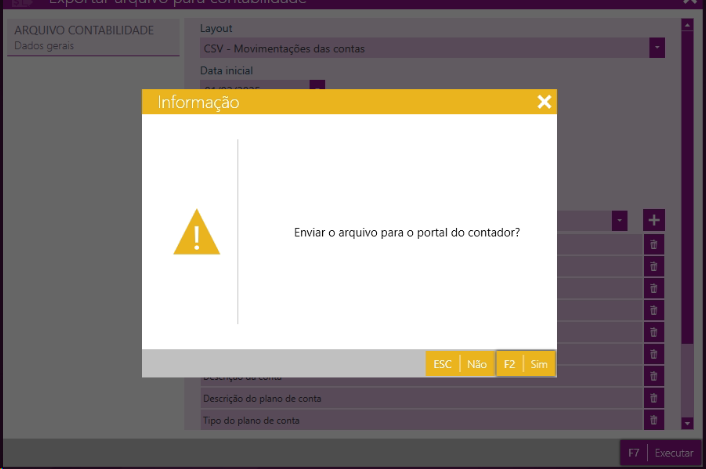
Task: Open the Data inicial calendar picker
Action: coord(317,87)
